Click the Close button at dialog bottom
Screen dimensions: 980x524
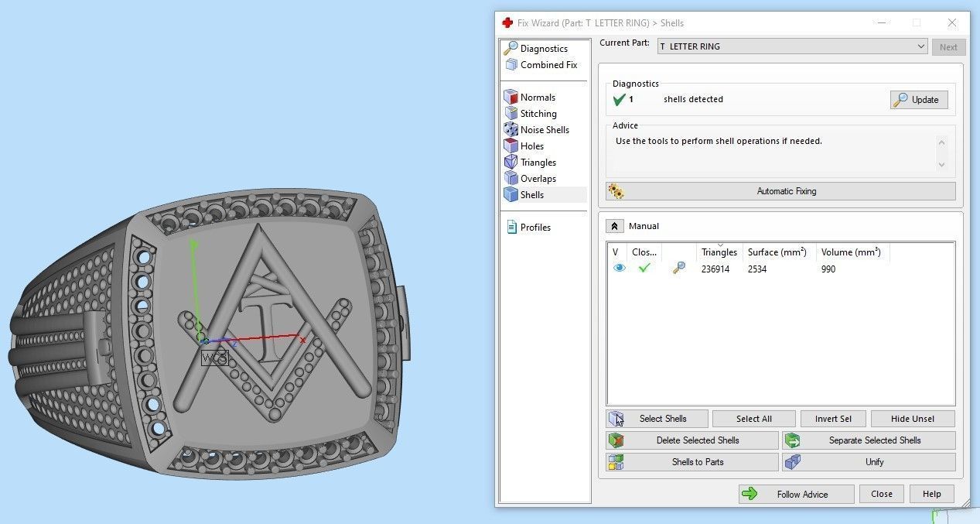pos(881,494)
